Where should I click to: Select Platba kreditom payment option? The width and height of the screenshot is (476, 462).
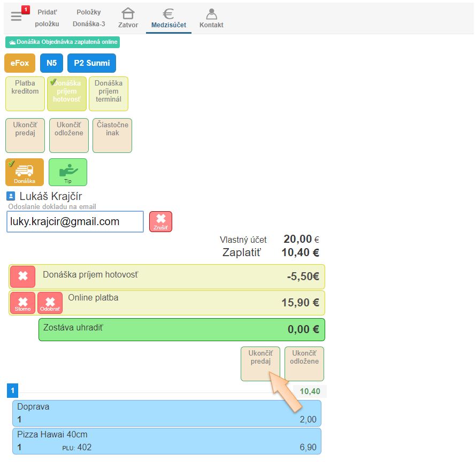point(25,94)
